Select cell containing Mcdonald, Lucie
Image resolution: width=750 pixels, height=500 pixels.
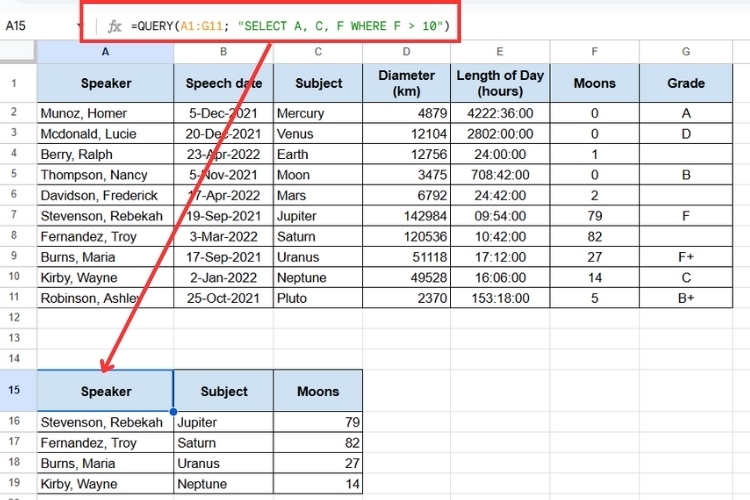click(105, 134)
